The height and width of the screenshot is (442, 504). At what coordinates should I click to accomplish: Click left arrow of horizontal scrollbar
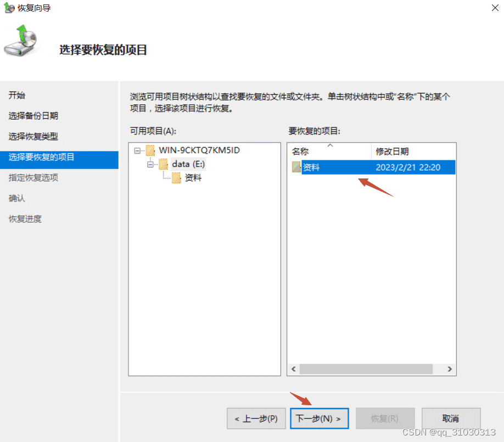pyautogui.click(x=294, y=369)
